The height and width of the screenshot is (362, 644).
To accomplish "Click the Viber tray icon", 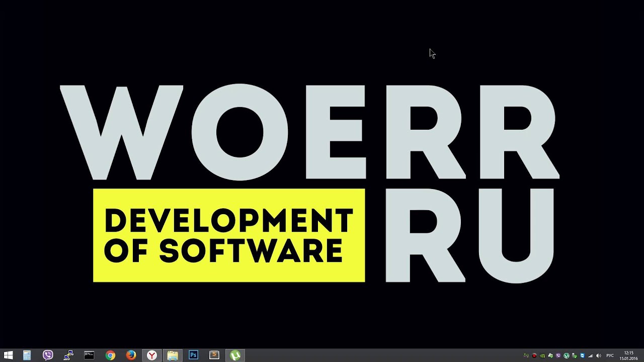I will (x=558, y=356).
